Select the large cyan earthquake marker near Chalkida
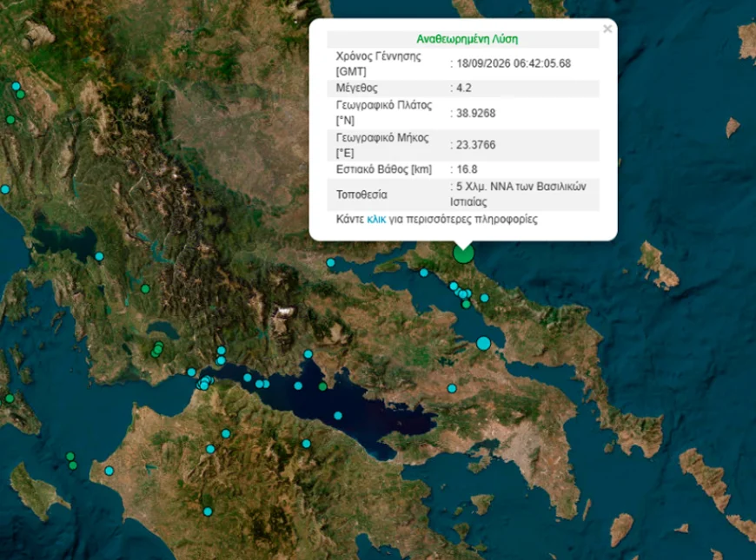Screen dimensions: 756x560 point(484,343)
